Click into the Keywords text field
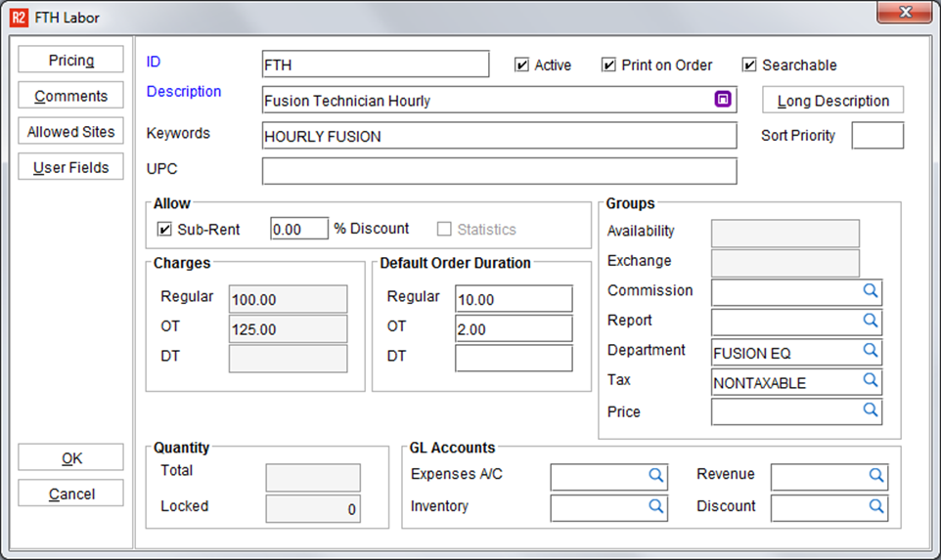 (499, 136)
